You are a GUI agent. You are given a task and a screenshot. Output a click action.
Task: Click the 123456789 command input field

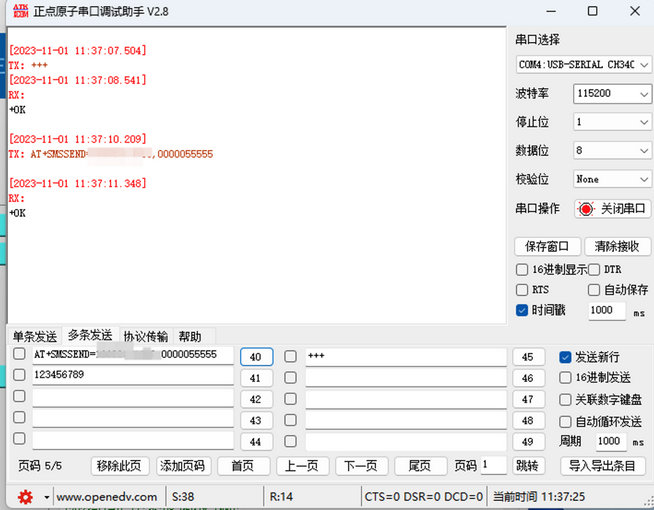pyautogui.click(x=132, y=376)
